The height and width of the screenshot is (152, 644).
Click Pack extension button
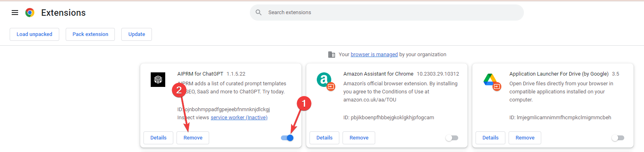pos(90,34)
